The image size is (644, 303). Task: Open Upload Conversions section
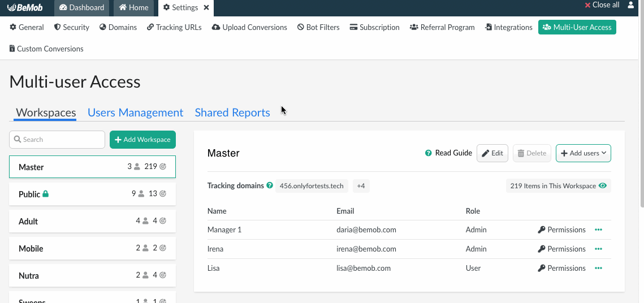pyautogui.click(x=249, y=27)
